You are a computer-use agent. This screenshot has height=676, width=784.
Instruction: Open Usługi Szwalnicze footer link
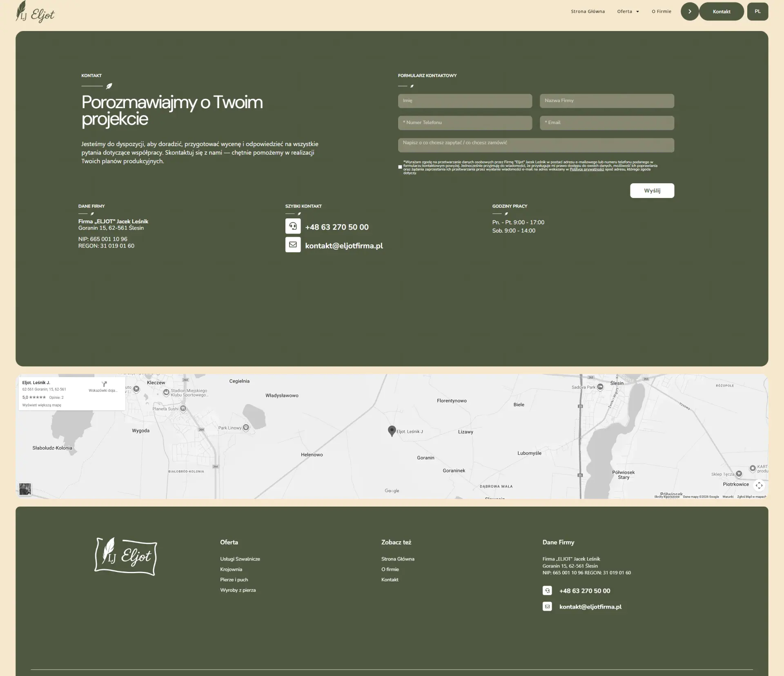[x=240, y=559]
